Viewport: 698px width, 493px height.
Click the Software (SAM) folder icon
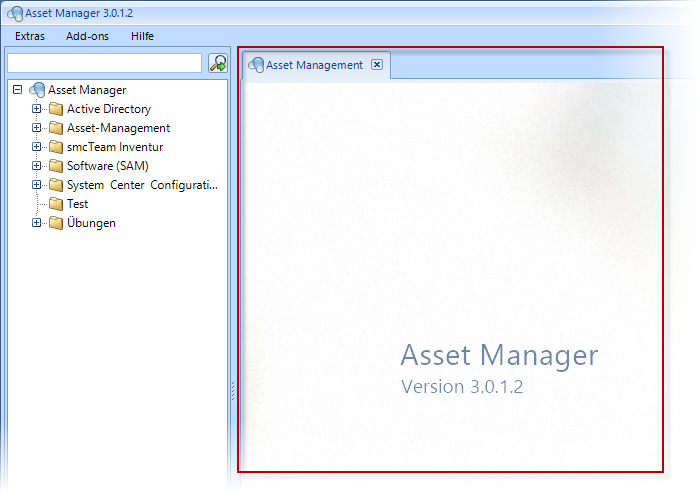pyautogui.click(x=56, y=166)
